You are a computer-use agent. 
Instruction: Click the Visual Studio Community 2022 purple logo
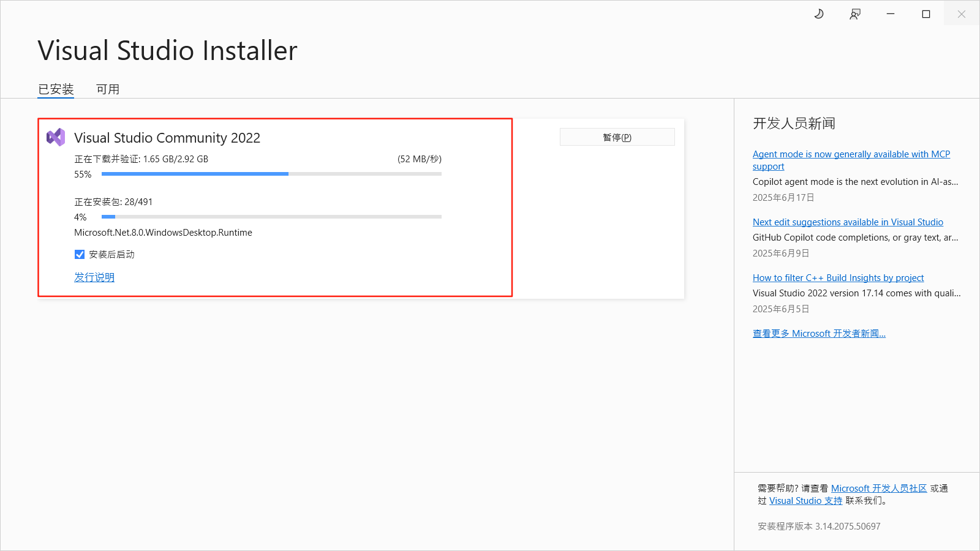pos(56,137)
